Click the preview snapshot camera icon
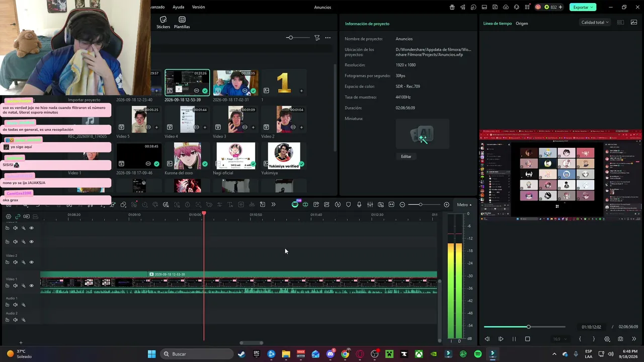 click(620, 339)
